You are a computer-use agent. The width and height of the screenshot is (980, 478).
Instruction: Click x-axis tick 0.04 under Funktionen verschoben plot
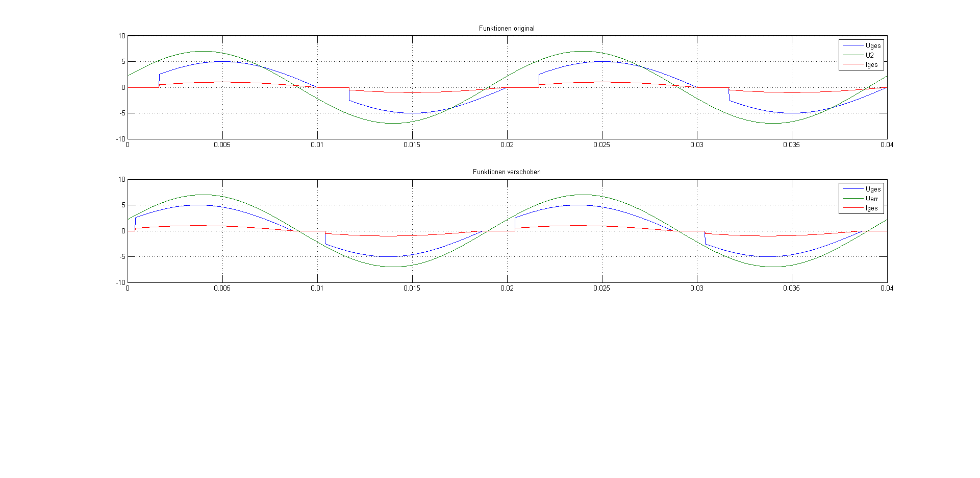887,289
